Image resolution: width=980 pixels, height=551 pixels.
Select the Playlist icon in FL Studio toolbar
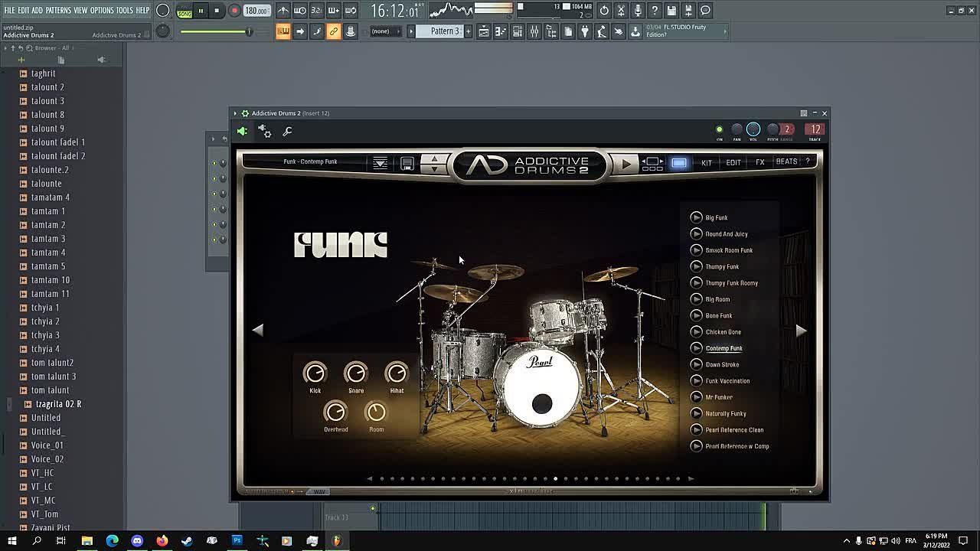tap(483, 32)
